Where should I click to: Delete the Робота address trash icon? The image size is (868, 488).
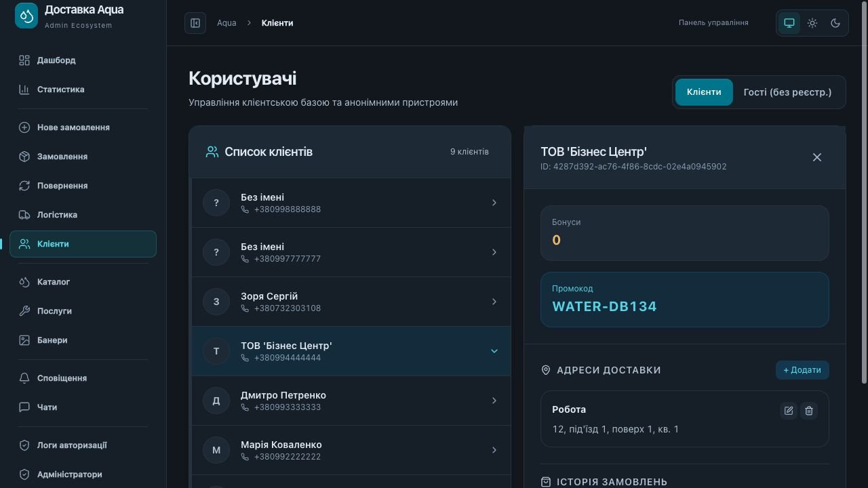tap(809, 410)
